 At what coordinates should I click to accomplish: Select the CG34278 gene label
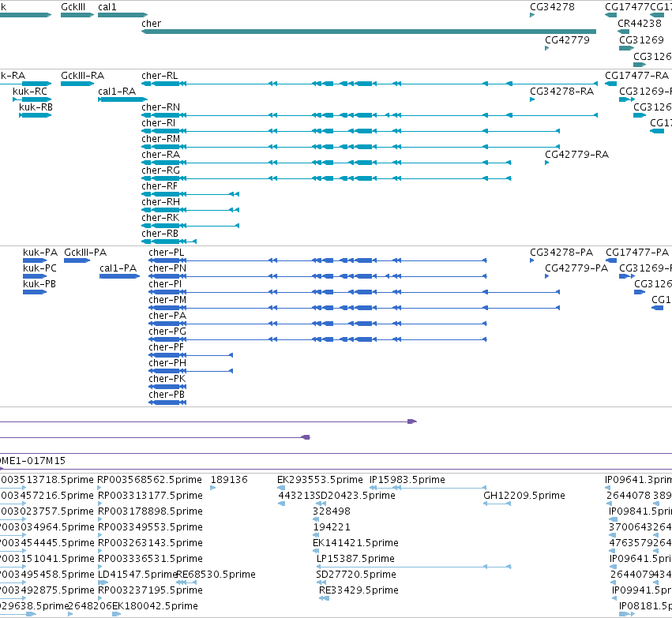[x=552, y=7]
